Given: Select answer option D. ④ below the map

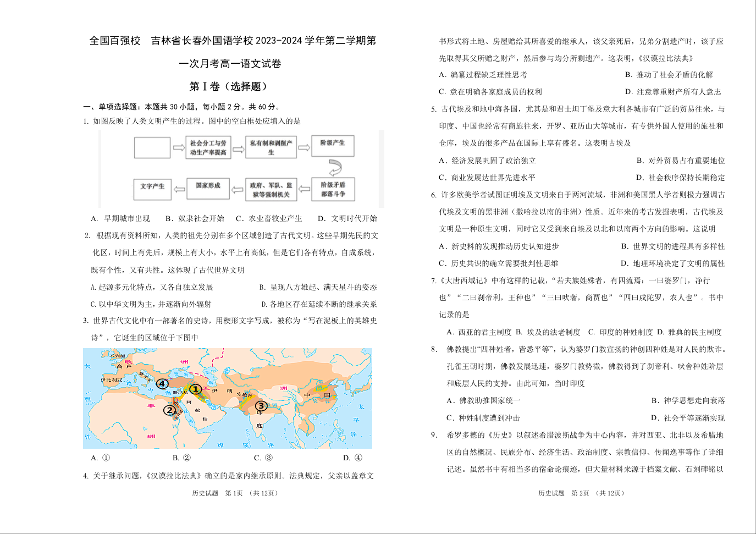Looking at the screenshot, I should click(352, 458).
